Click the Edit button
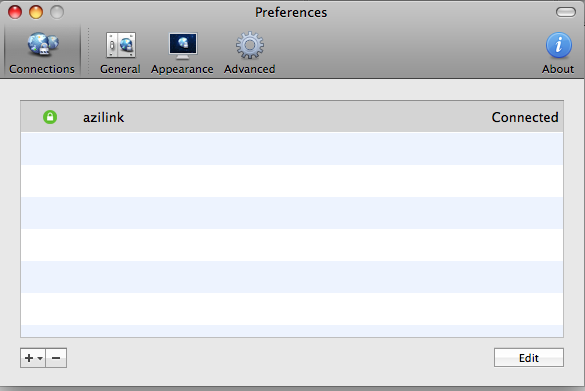 529,358
